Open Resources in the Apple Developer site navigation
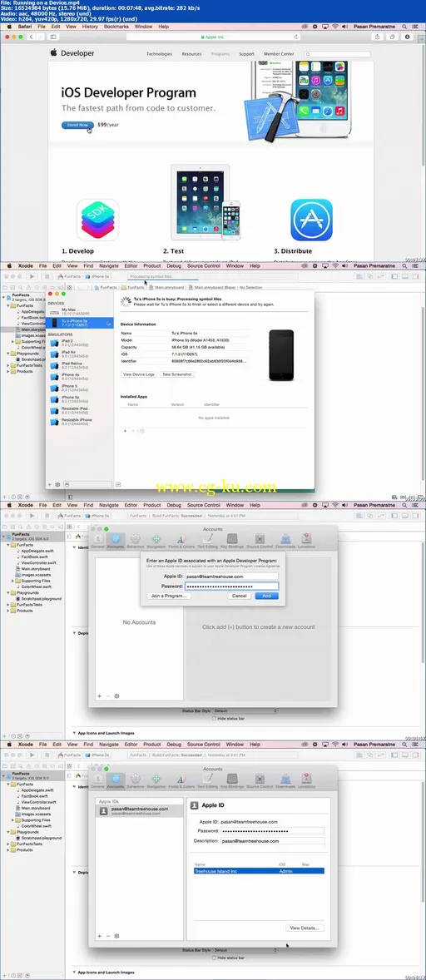 click(191, 54)
